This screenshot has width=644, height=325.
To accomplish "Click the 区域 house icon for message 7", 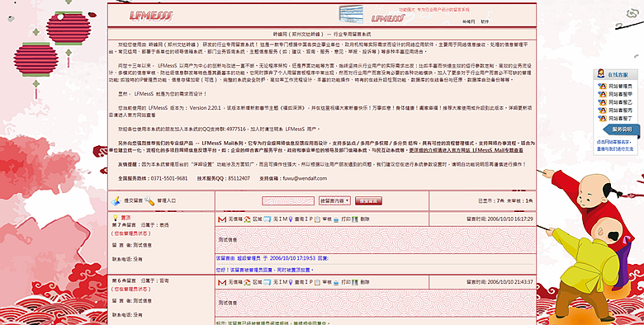I will (x=247, y=219).
